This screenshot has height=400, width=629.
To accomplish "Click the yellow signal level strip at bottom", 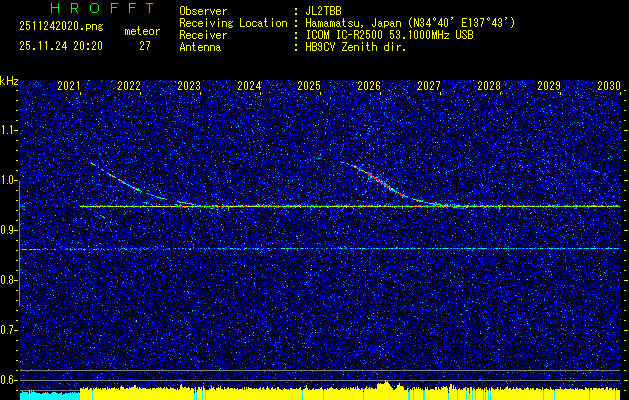I will (350, 393).
